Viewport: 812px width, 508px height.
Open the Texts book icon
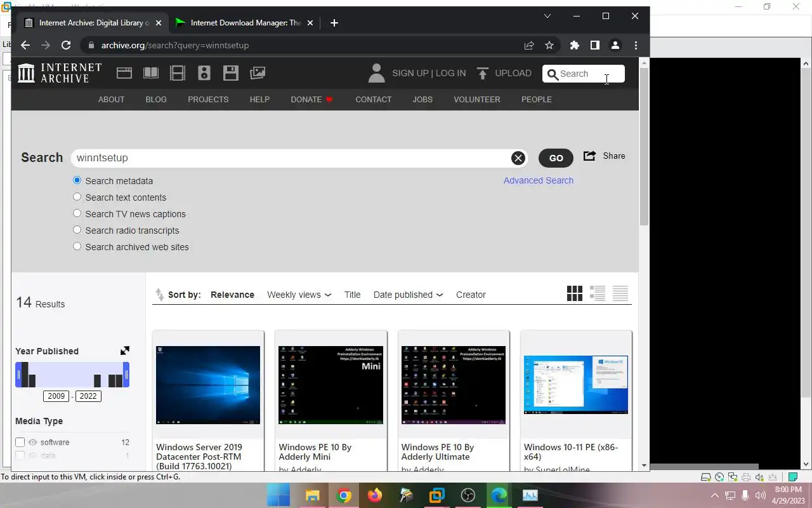tap(151, 73)
